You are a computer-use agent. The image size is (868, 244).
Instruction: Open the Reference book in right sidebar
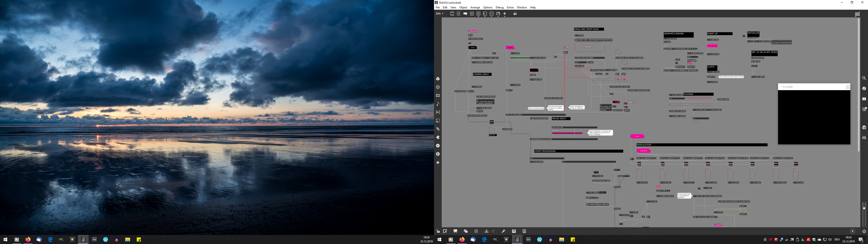tap(864, 99)
